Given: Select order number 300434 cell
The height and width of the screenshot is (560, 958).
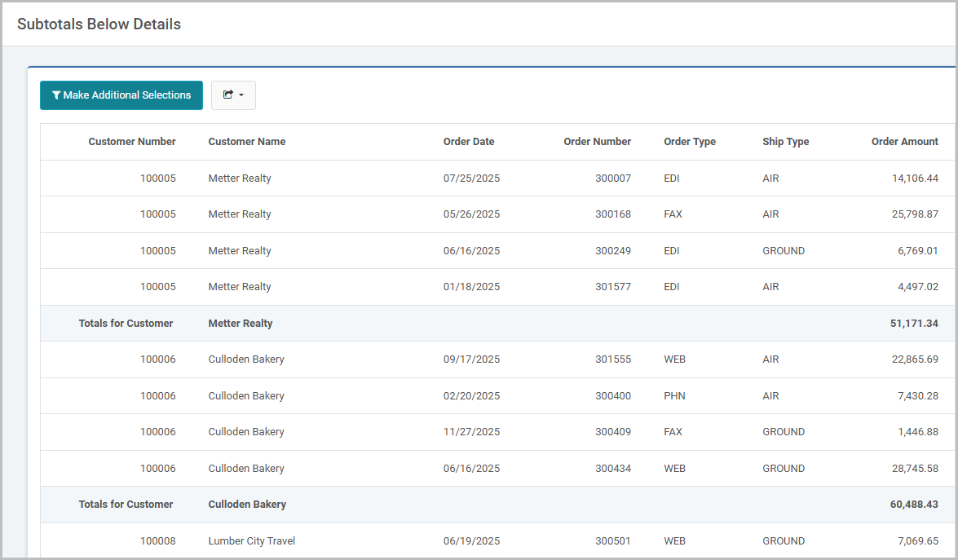Looking at the screenshot, I should (613, 469).
